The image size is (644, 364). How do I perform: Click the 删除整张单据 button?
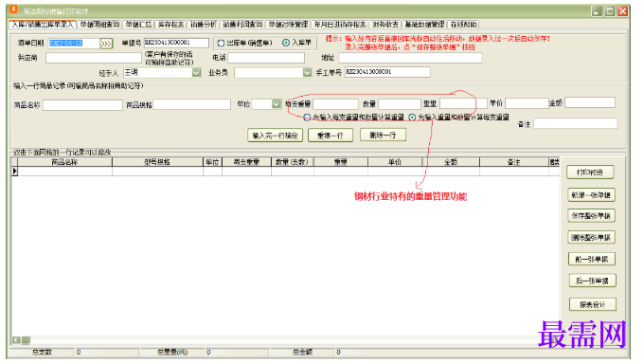pos(591,237)
